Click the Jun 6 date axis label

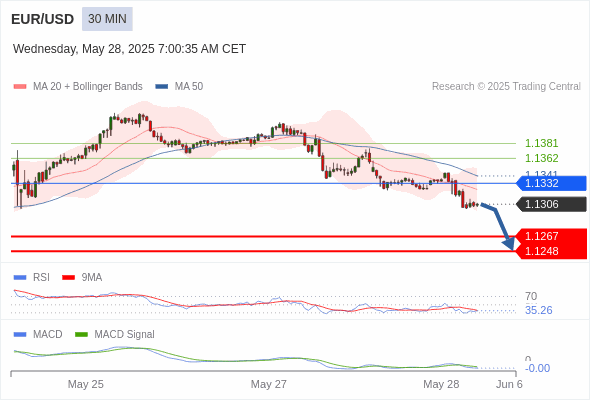pyautogui.click(x=509, y=384)
